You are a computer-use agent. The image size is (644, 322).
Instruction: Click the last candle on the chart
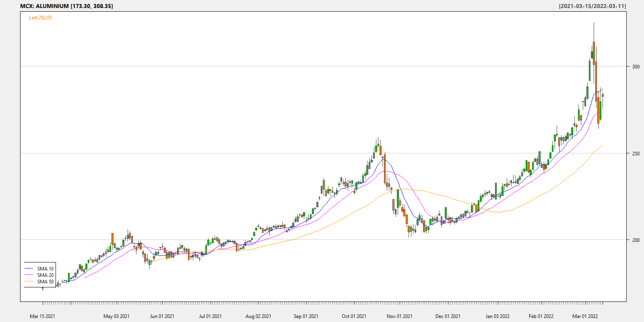point(603,95)
